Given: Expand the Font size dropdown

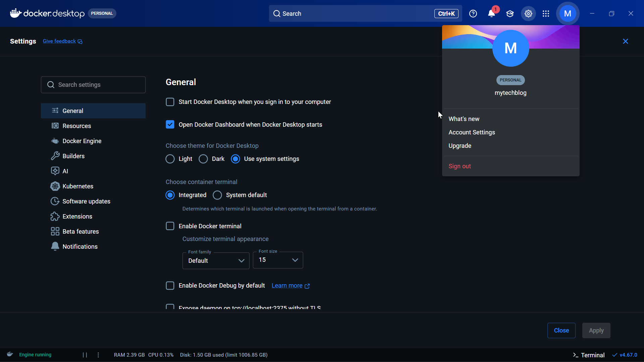Looking at the screenshot, I should pos(278,260).
